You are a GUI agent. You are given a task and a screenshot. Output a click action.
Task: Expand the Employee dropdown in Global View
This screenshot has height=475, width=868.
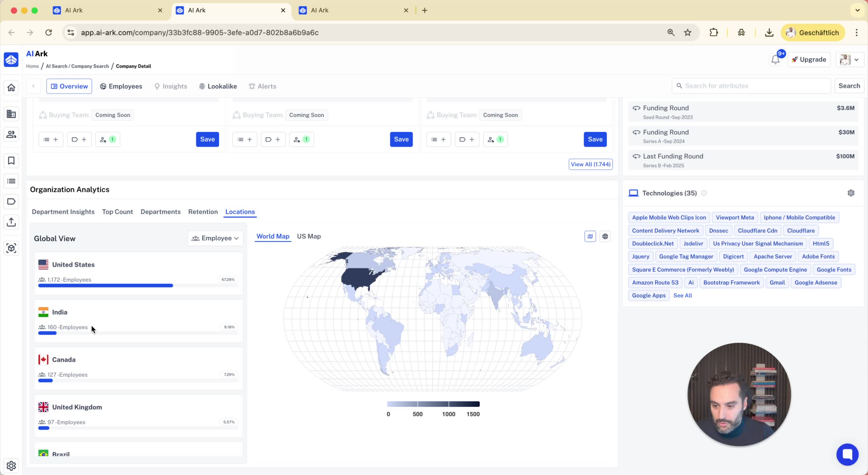click(215, 238)
